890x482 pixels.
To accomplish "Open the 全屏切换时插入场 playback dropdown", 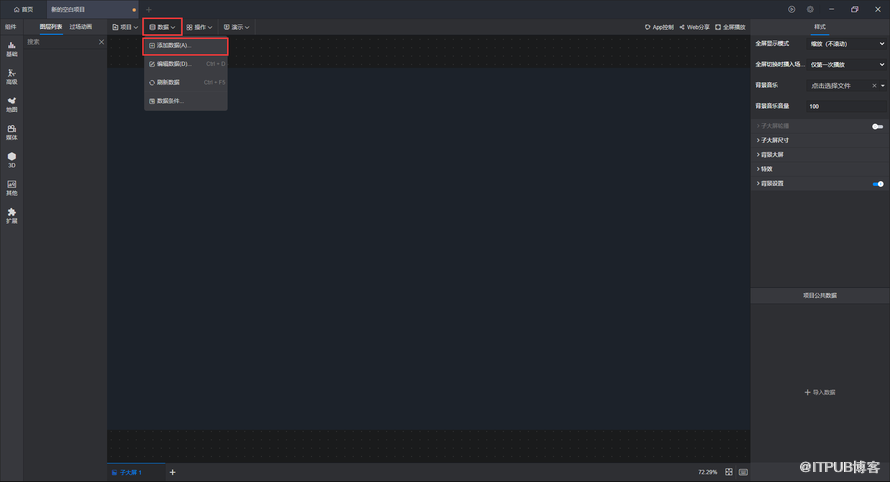I will pos(846,65).
